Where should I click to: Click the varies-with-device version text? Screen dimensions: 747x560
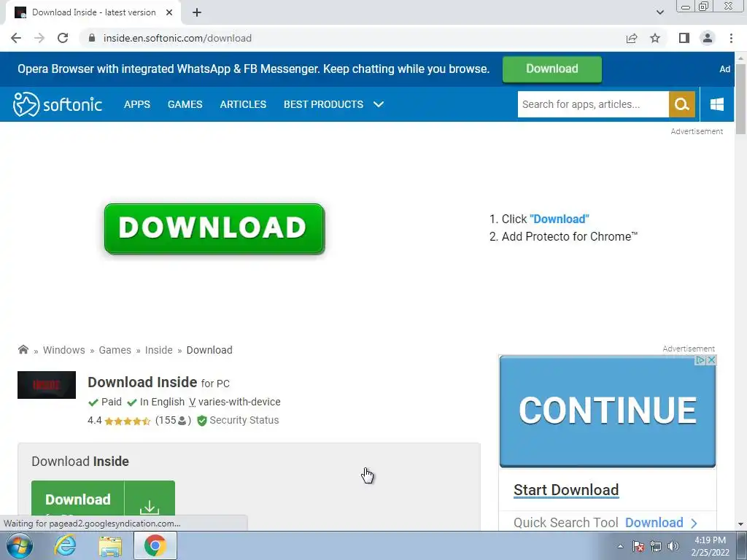point(239,402)
